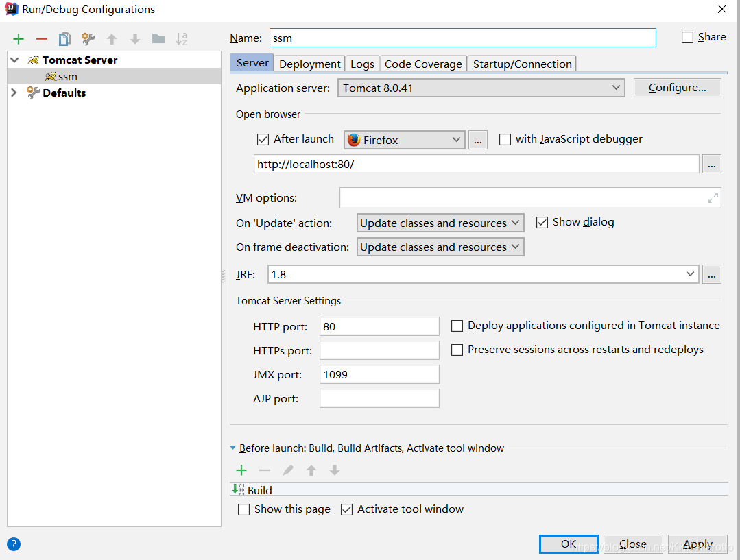Open the On 'Update' action dropdown
The width and height of the screenshot is (740, 560).
440,223
